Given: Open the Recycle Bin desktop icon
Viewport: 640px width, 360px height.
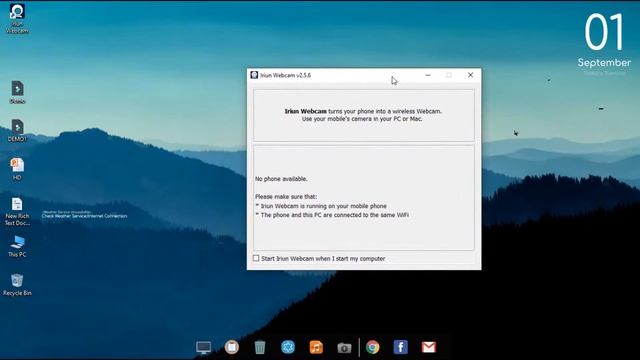Looking at the screenshot, I should (x=17, y=284).
